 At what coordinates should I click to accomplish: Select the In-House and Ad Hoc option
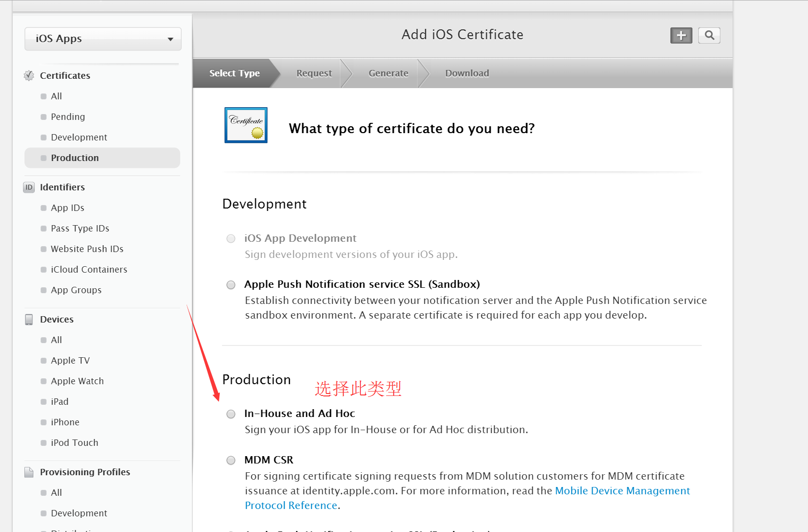[x=231, y=414]
